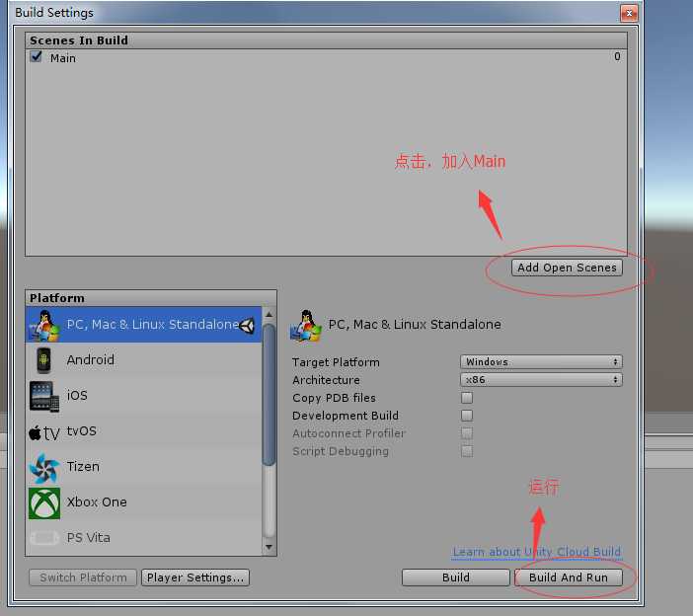Uncheck the Main scene checkbox
Image resolution: width=693 pixels, height=616 pixels.
[36, 56]
